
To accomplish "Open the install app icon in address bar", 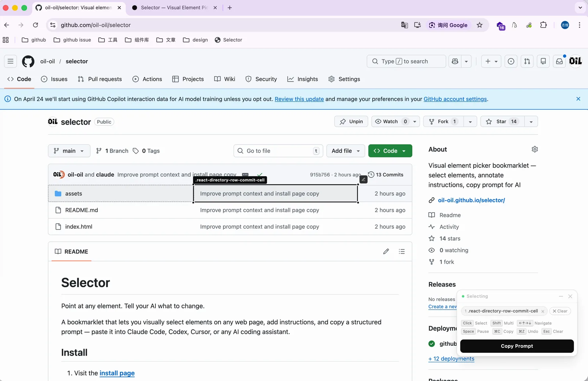I will (417, 25).
